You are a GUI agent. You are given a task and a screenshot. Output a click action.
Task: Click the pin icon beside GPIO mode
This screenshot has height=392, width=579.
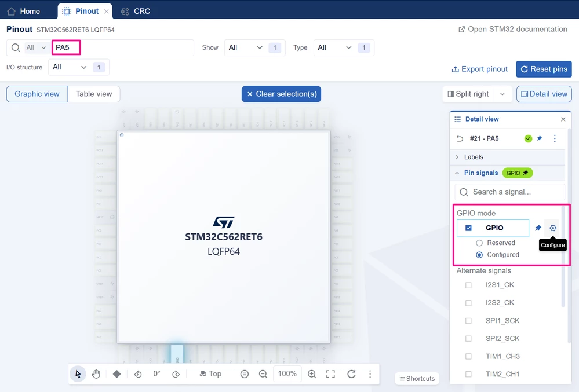click(538, 228)
